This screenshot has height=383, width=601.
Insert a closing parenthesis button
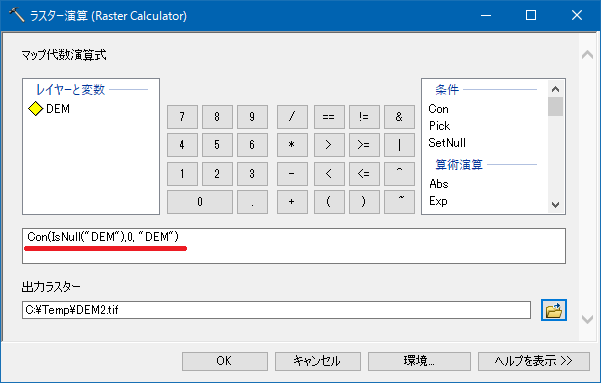tap(364, 202)
